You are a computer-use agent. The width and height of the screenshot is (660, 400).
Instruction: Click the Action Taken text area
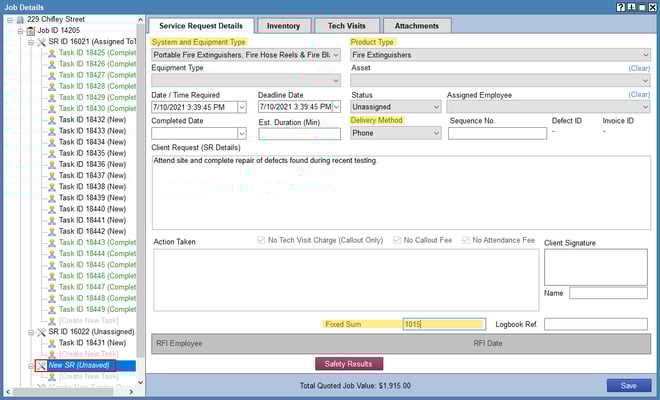tap(346, 280)
